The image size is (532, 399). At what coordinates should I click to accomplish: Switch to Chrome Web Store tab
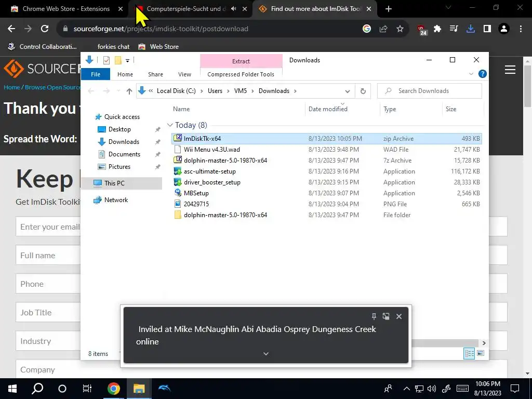tap(66, 9)
